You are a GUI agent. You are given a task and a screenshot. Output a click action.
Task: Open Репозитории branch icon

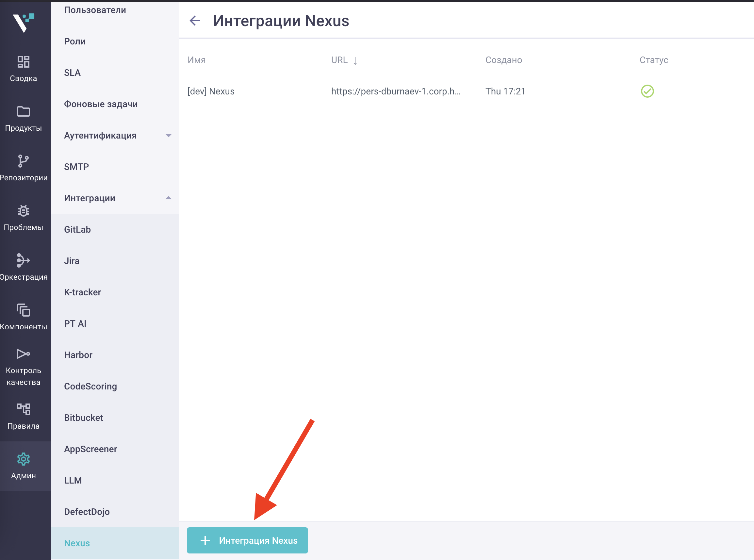(24, 161)
